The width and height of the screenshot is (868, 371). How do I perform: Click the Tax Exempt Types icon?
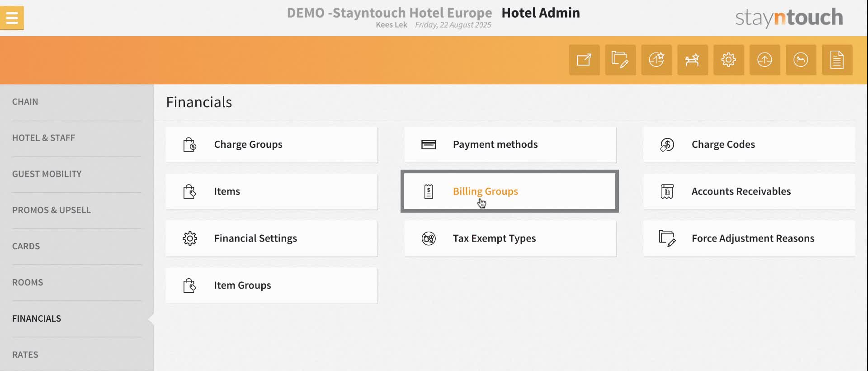tap(429, 238)
